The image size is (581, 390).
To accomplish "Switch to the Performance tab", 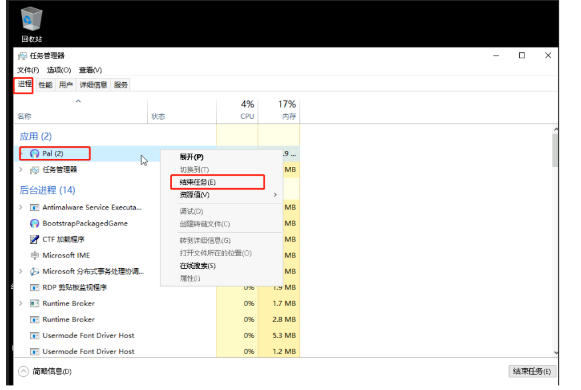I will tap(46, 85).
